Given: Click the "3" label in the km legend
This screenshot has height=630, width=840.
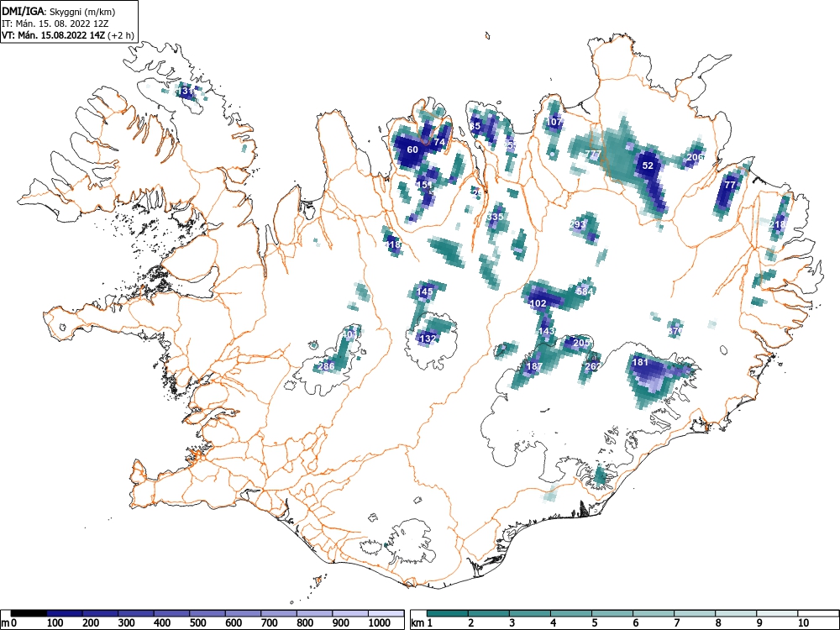Looking at the screenshot, I should pyautogui.click(x=512, y=623).
